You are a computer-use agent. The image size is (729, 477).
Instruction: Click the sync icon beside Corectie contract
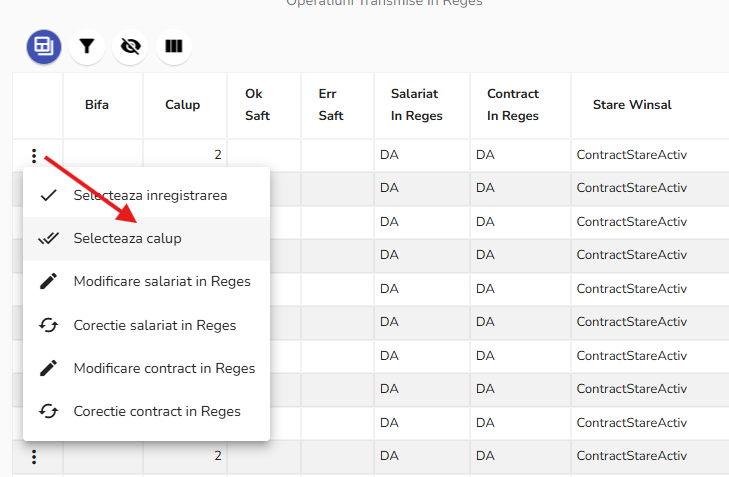[x=48, y=411]
